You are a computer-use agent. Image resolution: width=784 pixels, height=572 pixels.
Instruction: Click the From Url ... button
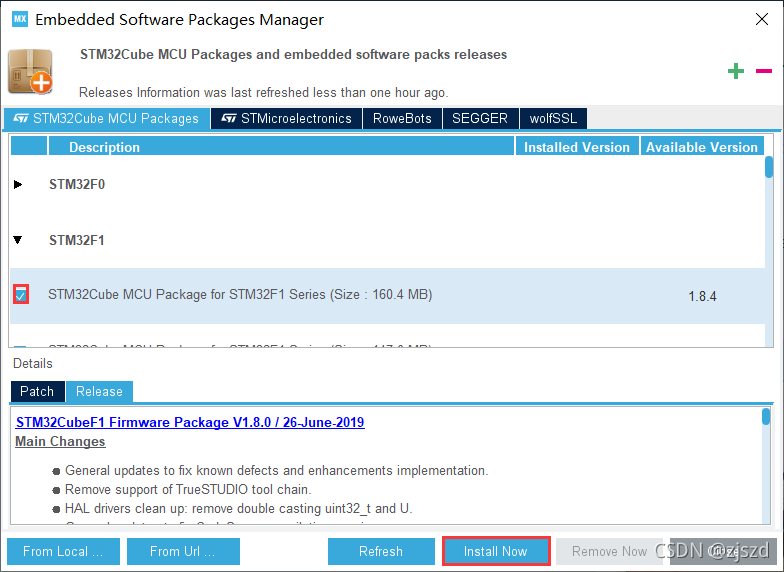[183, 551]
